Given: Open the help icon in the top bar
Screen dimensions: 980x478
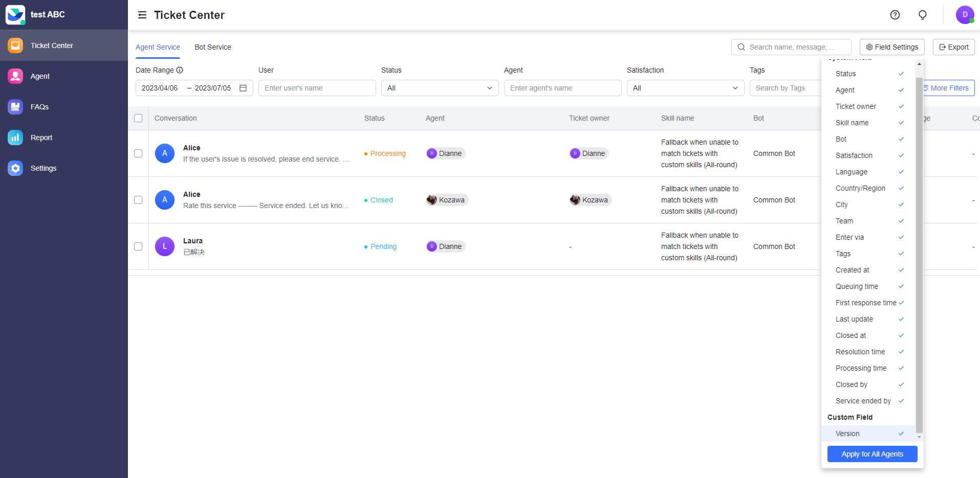Looking at the screenshot, I should (895, 15).
